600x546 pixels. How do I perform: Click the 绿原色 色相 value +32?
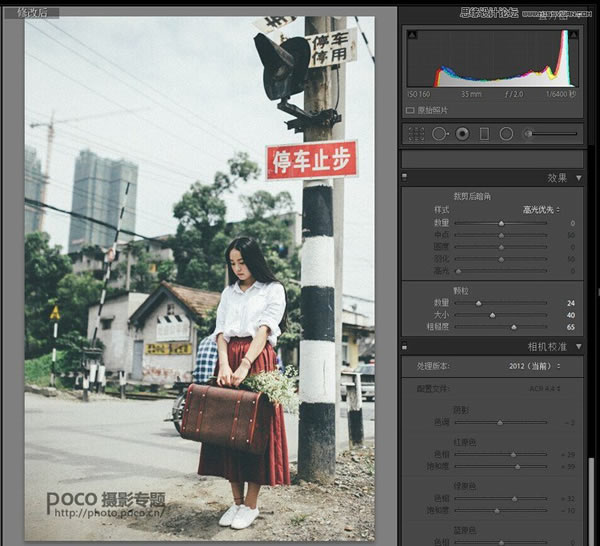[x=568, y=499]
